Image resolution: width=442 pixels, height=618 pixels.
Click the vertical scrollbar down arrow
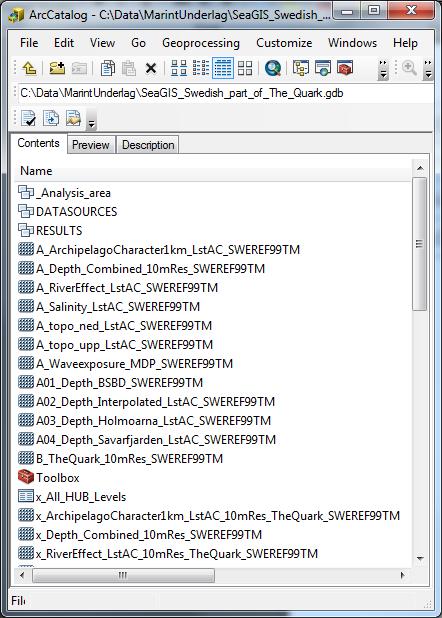click(x=420, y=558)
